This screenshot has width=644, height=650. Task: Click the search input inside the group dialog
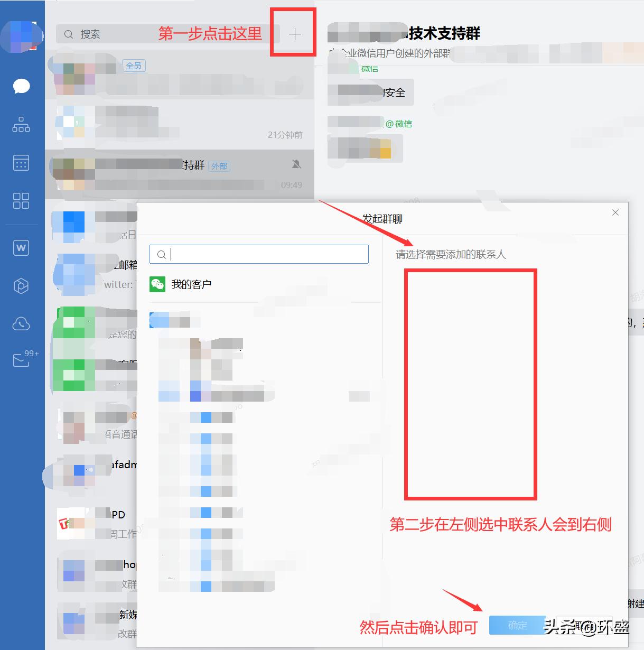tap(258, 254)
